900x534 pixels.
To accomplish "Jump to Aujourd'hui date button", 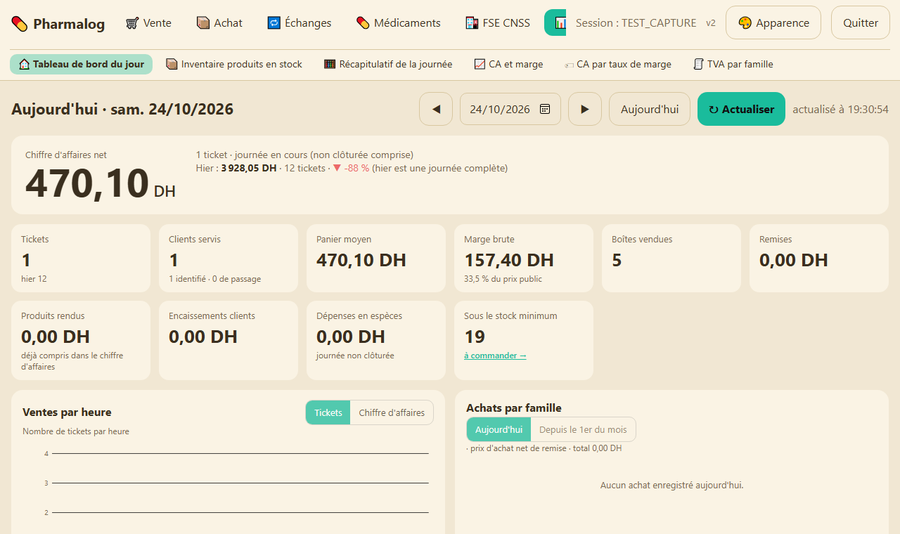I will [x=649, y=109].
